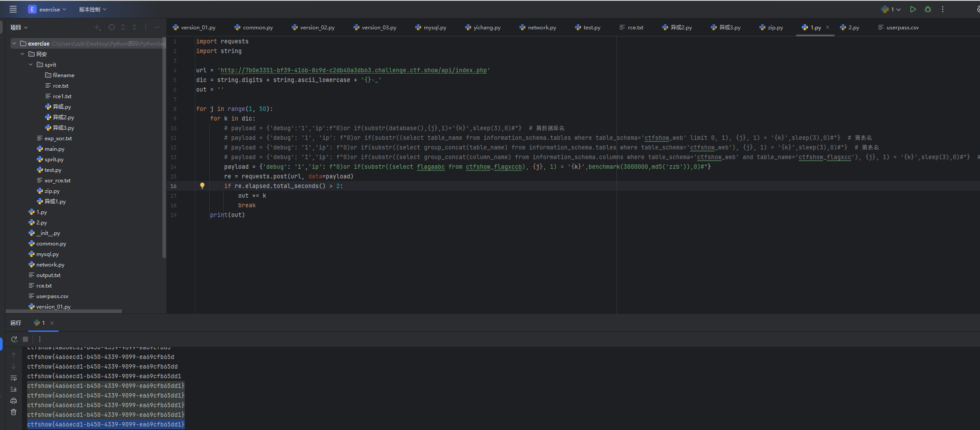Stop the running process
This screenshot has height=430, width=980.
(x=25, y=339)
